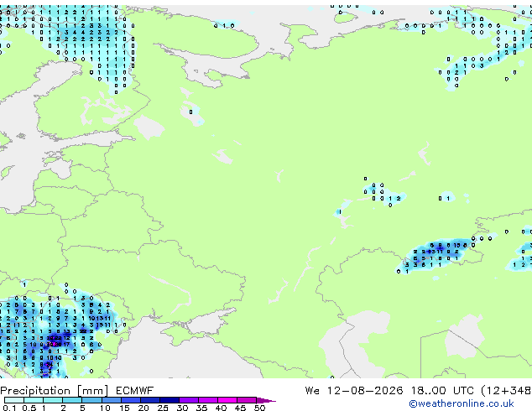Click the 0.1–0.5 mm legend color swatch
Image resolution: width=532 pixels, height=411 pixels.
[x=14, y=400]
